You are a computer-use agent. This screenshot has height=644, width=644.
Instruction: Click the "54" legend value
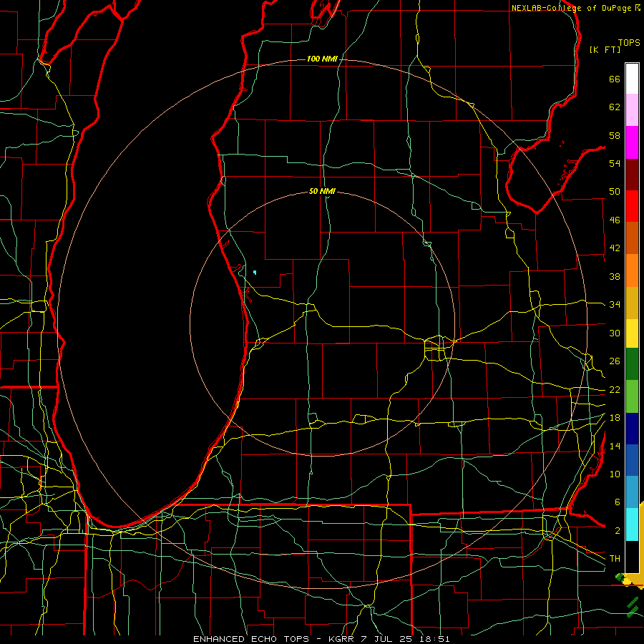point(615,163)
